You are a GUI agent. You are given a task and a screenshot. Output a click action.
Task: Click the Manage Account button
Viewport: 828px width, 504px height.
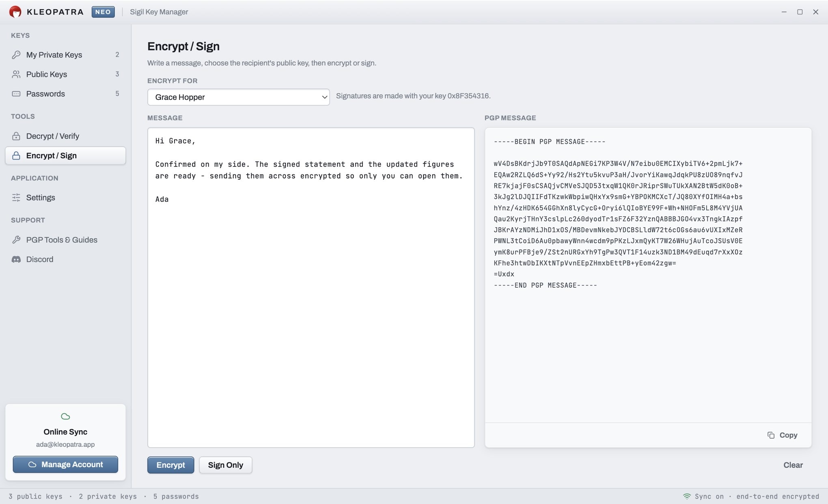point(65,464)
